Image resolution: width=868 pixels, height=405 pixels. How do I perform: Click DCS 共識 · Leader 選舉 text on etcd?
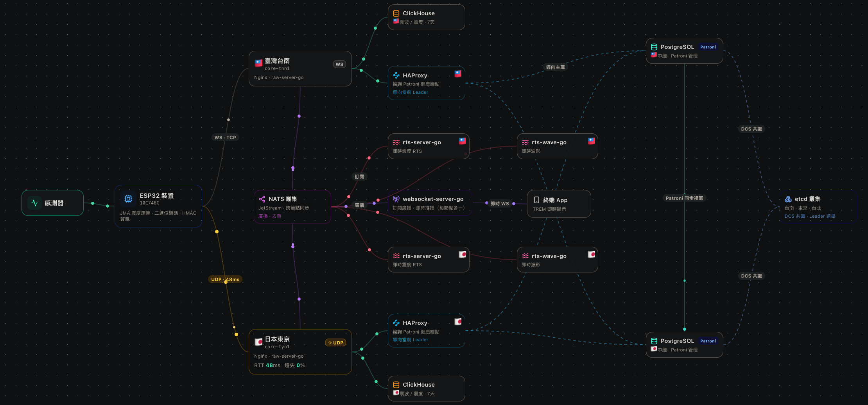coord(810,216)
